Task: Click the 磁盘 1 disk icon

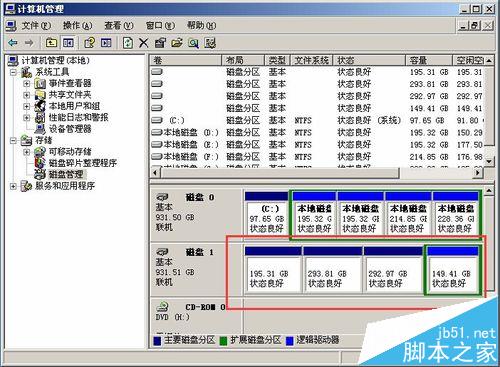Action: click(163, 252)
